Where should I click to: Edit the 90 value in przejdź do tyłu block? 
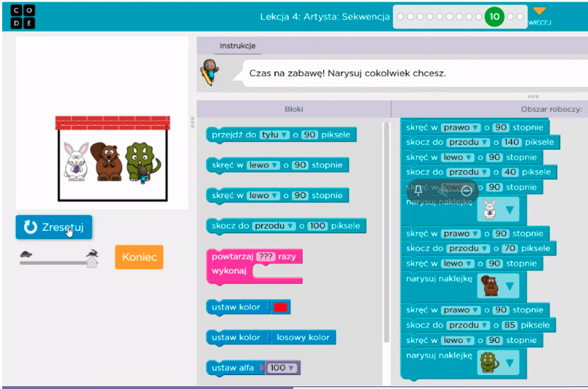[309, 135]
